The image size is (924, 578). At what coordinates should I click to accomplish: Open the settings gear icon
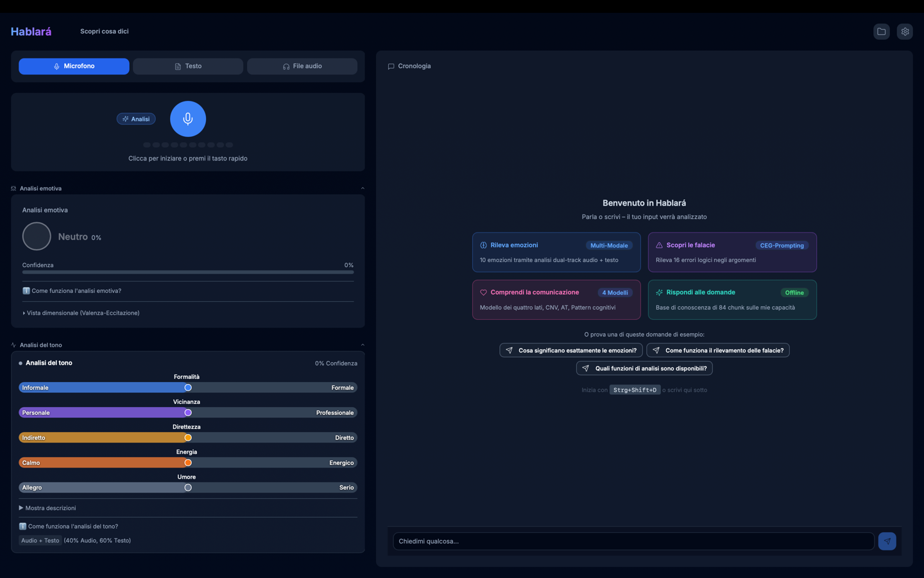click(x=905, y=31)
